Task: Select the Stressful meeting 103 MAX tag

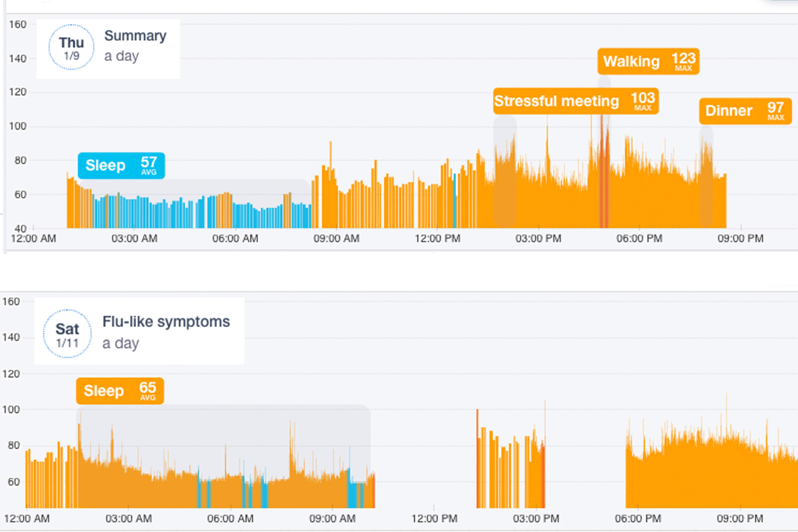Action: 576,101
